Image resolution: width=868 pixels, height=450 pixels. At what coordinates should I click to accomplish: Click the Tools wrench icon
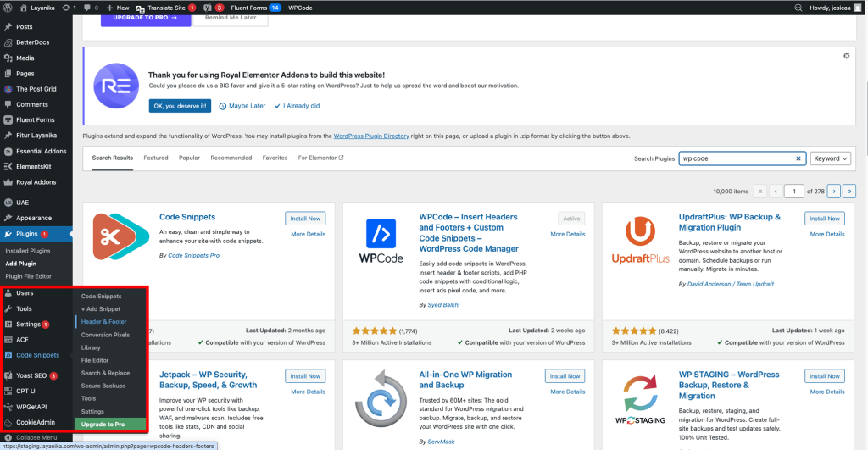tap(8, 308)
